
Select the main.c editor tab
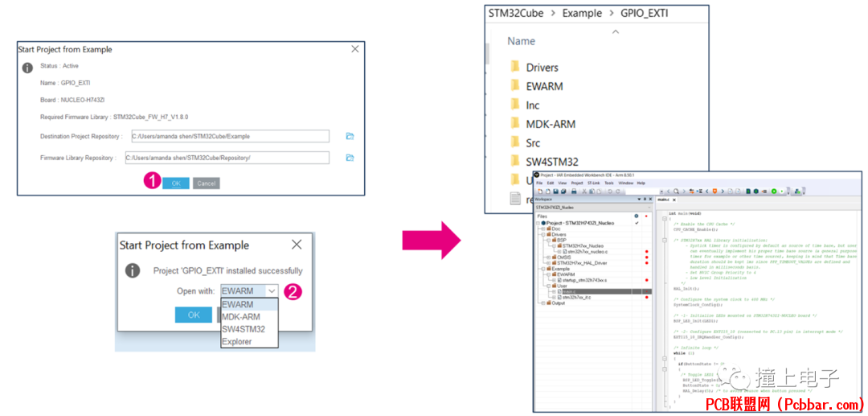point(663,200)
